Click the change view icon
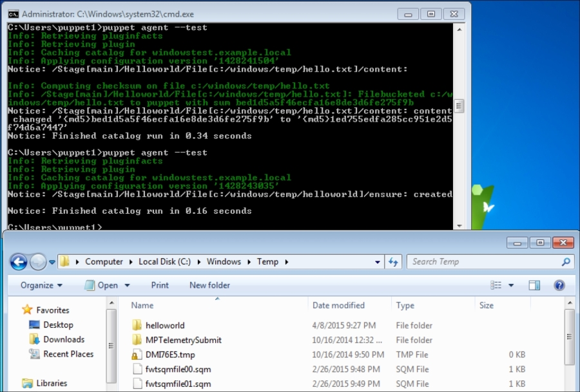 click(x=496, y=285)
